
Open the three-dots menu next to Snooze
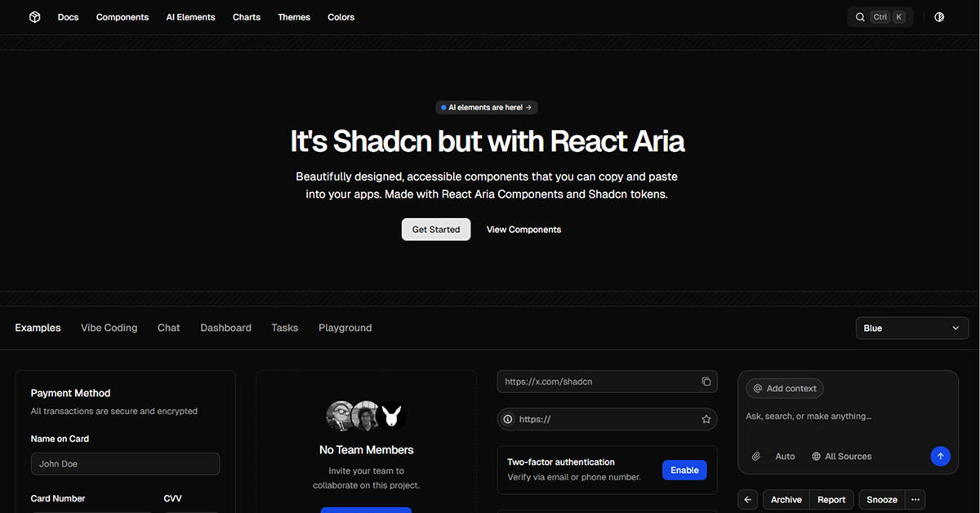coord(915,500)
